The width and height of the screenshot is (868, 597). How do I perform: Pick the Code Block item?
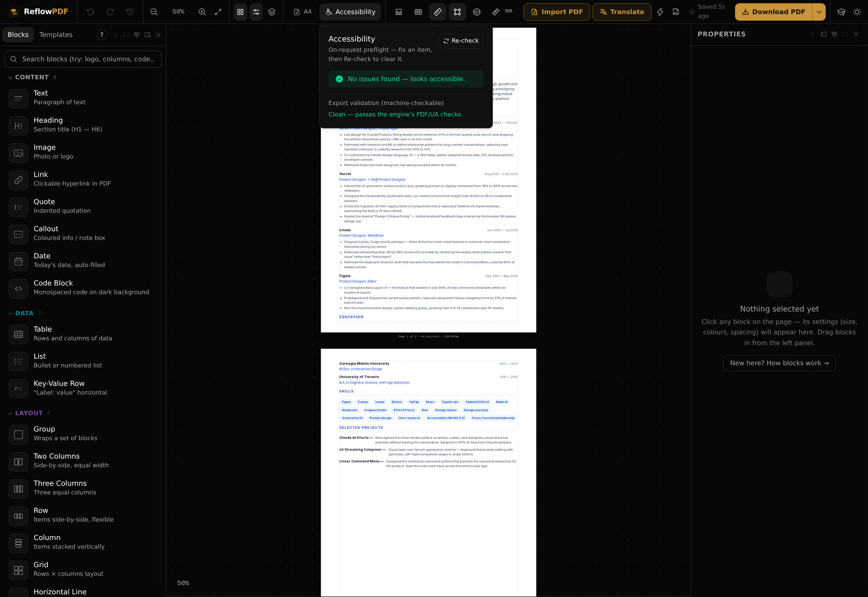click(83, 287)
